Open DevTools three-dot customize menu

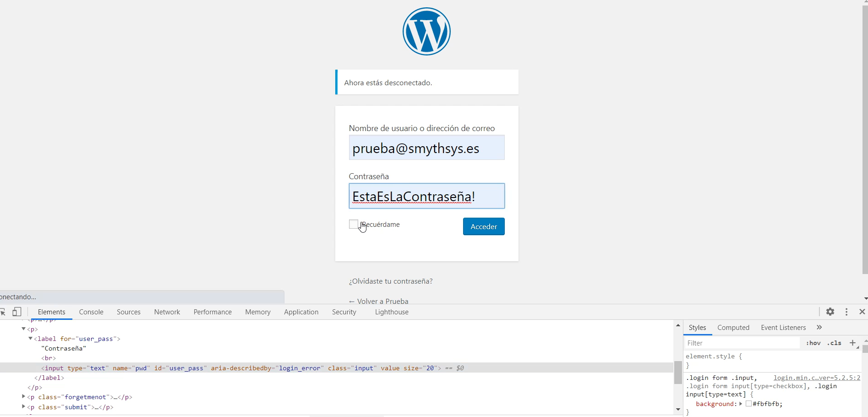pyautogui.click(x=846, y=312)
